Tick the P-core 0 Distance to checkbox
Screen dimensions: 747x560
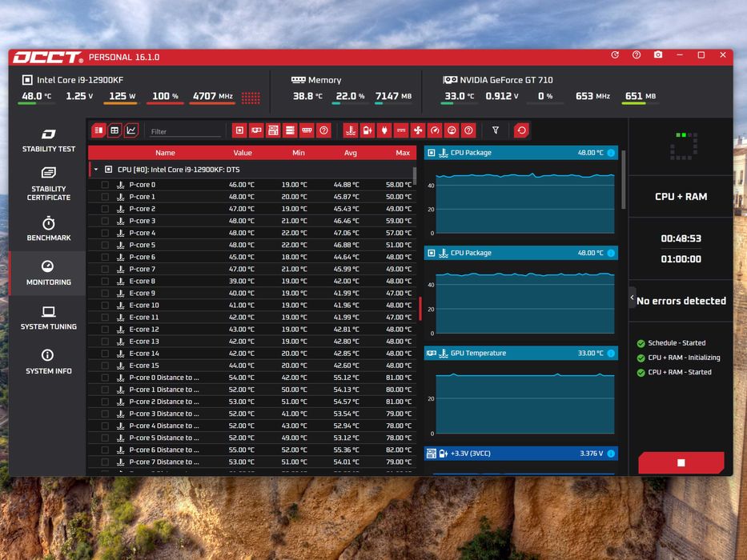pos(105,378)
